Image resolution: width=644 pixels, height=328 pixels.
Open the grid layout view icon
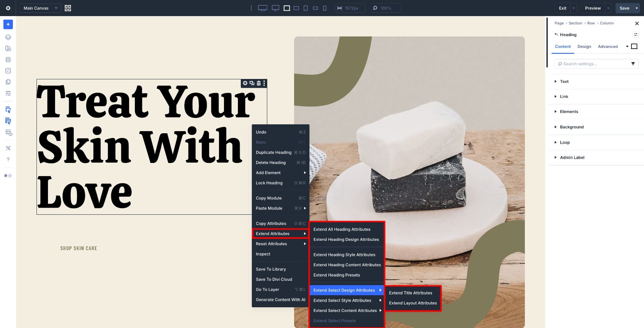(x=68, y=8)
